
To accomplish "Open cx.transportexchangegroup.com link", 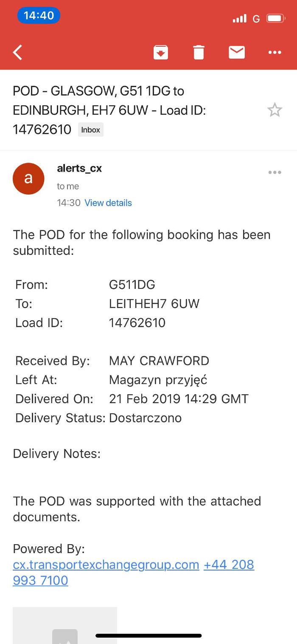I will click(x=106, y=565).
